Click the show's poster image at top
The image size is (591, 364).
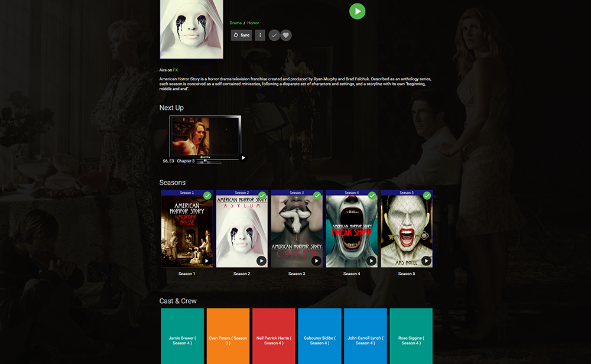pyautogui.click(x=191, y=29)
